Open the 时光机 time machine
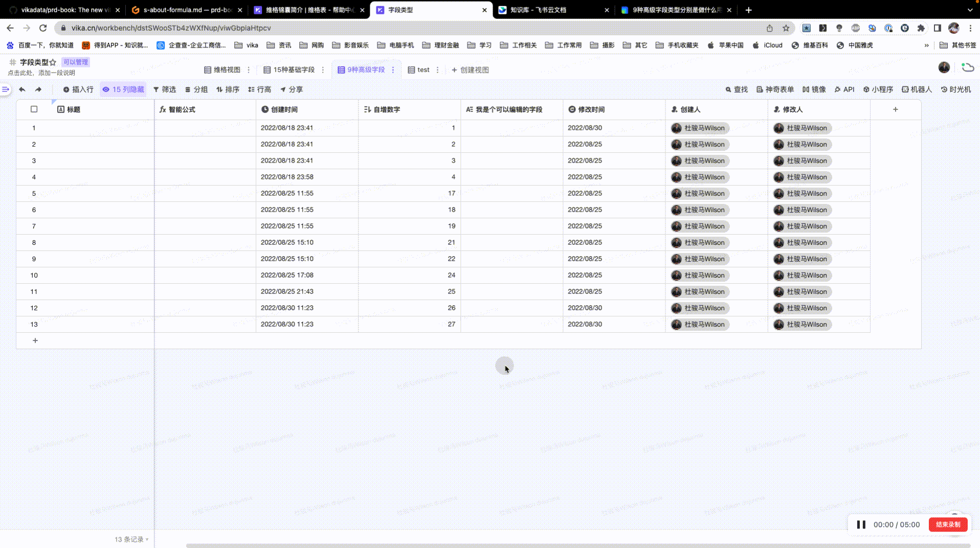The height and width of the screenshot is (548, 980). coord(956,89)
